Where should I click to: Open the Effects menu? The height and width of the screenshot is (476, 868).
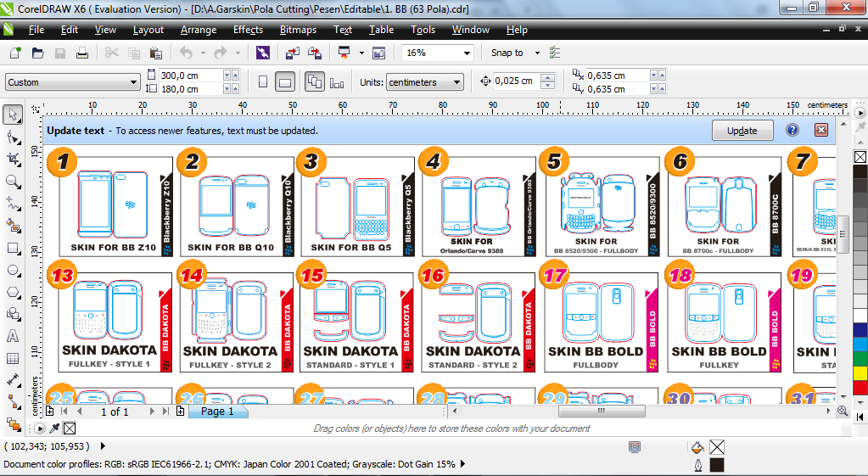pyautogui.click(x=248, y=30)
